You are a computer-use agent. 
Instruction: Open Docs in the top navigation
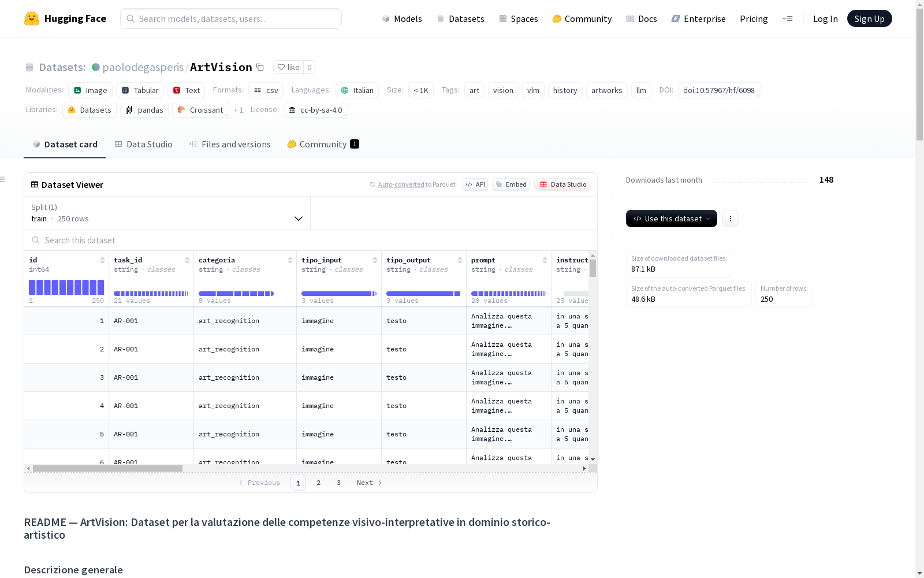(642, 18)
